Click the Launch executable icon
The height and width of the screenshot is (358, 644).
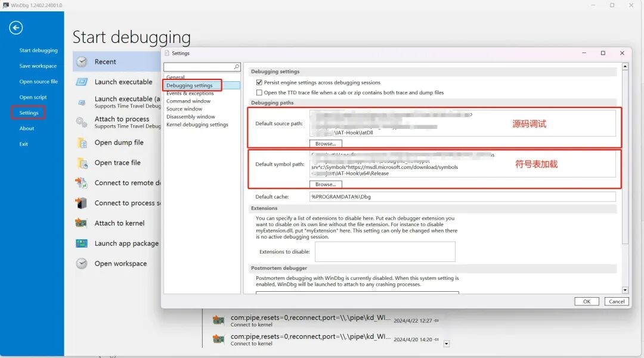pos(82,82)
